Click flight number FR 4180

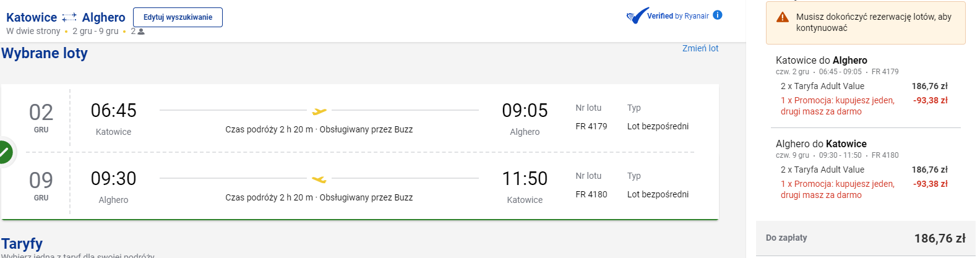(591, 194)
